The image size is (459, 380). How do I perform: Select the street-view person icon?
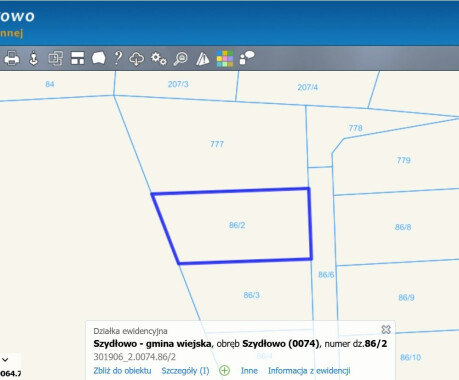pyautogui.click(x=33, y=58)
